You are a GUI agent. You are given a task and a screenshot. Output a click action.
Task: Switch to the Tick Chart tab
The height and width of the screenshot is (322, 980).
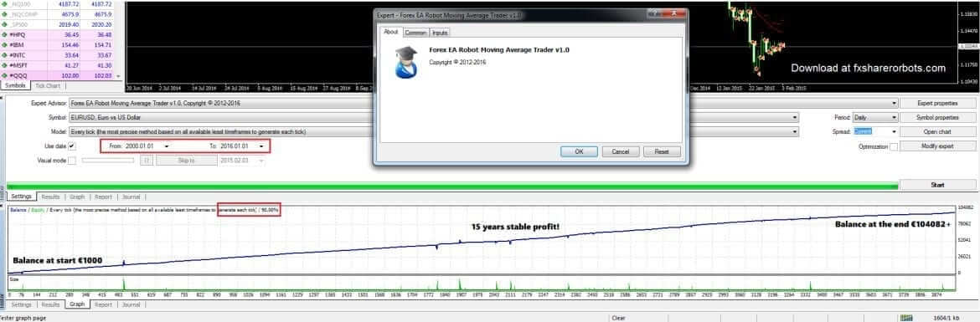pos(48,85)
